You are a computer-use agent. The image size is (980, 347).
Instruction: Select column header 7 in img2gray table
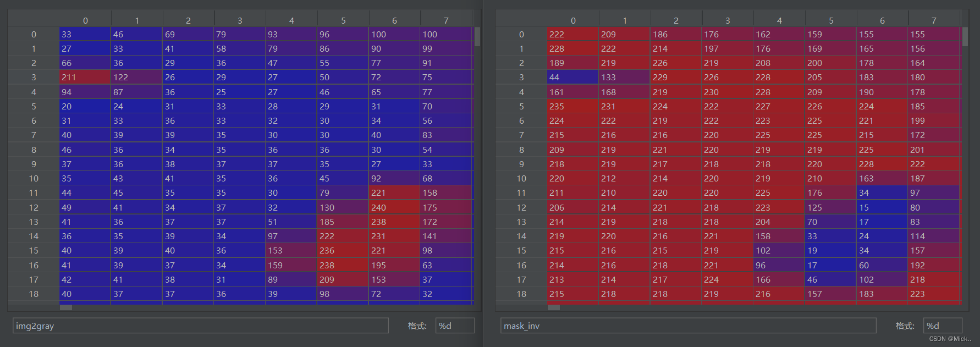tap(446, 20)
